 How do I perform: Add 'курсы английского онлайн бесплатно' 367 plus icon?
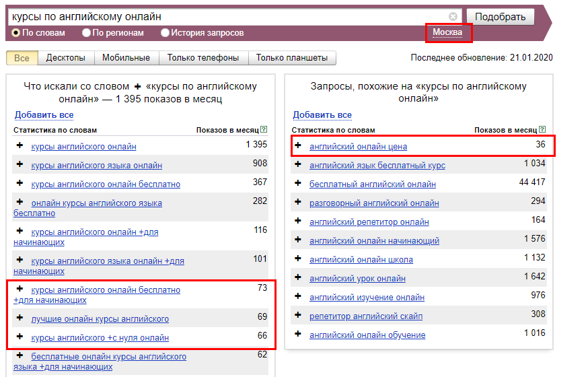coord(20,183)
